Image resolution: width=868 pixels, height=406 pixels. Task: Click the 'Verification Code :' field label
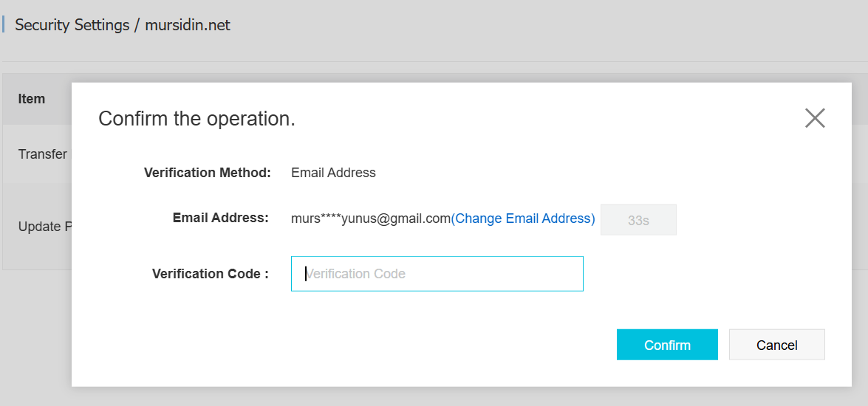[x=210, y=274]
